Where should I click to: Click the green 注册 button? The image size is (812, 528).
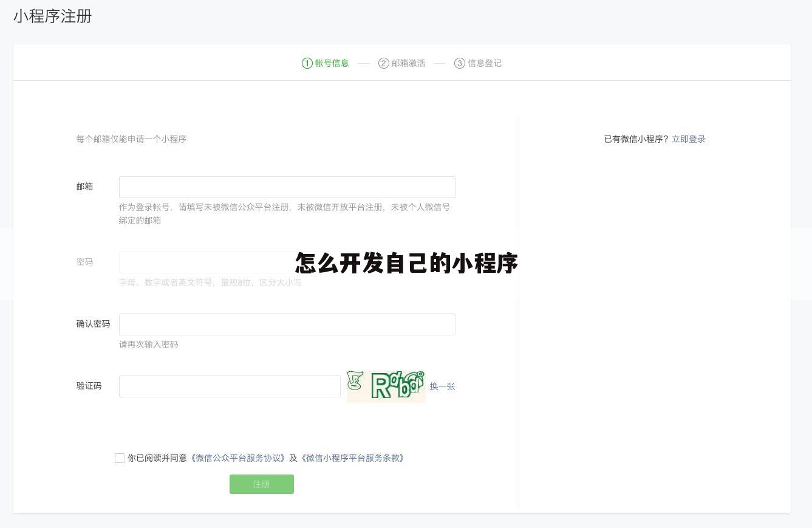262,484
